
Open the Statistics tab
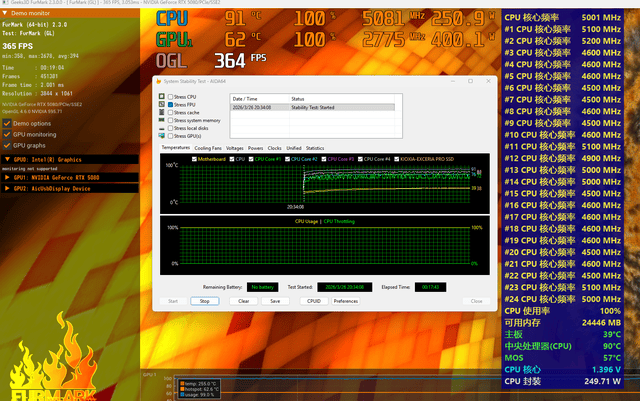pos(315,148)
